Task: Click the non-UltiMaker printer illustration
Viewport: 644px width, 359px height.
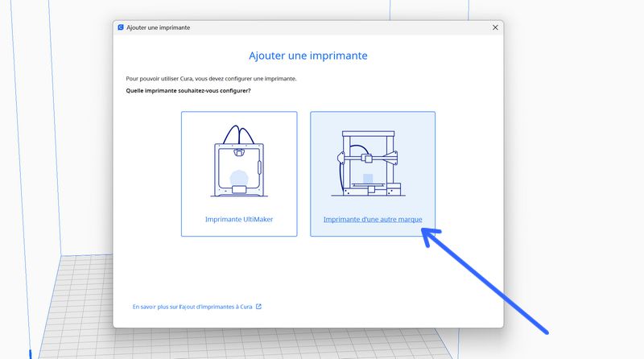Action: point(368,163)
